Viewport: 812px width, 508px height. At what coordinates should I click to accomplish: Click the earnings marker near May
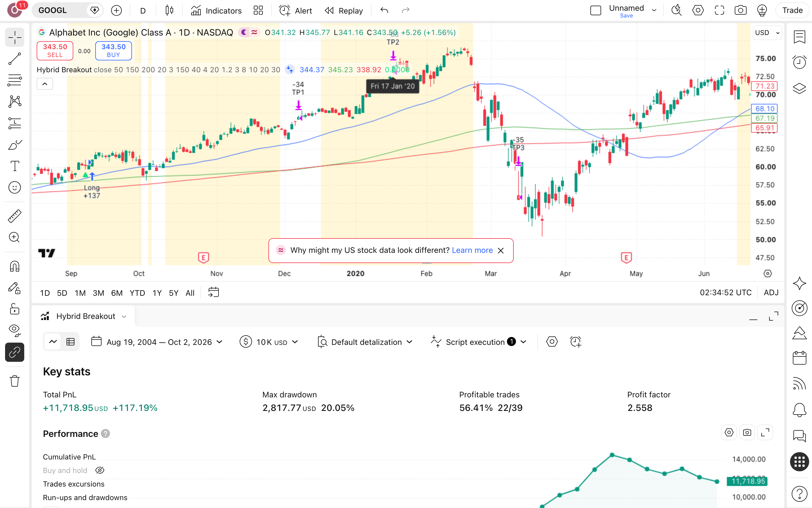[x=626, y=258]
